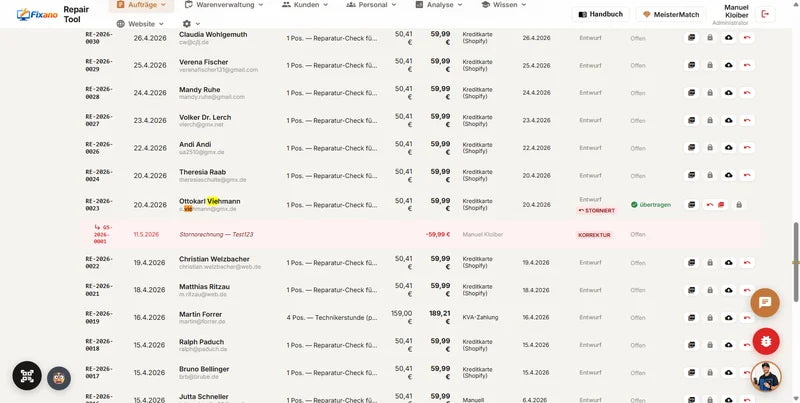Click customer name Ottokarl Viehmann
Image resolution: width=800 pixels, height=403 pixels.
click(210, 201)
